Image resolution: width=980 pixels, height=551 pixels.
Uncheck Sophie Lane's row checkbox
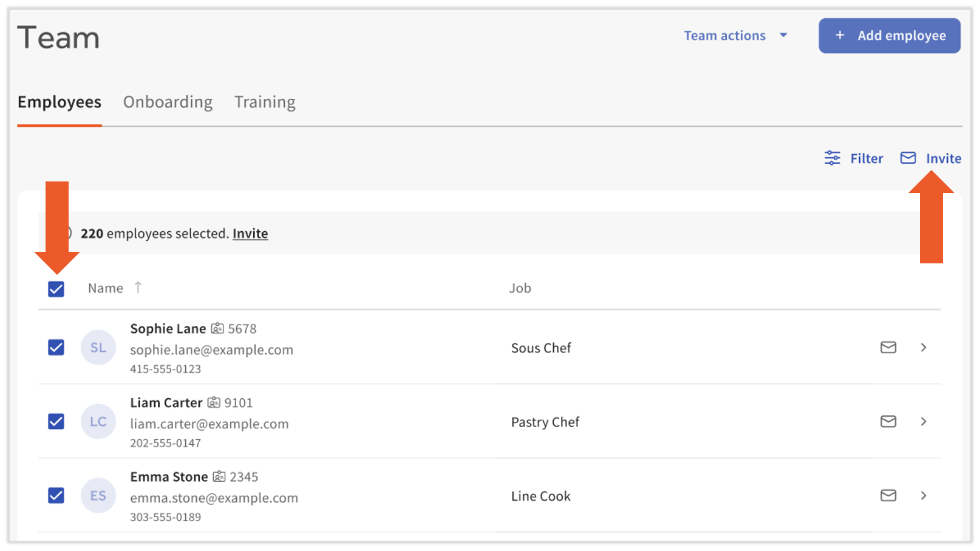[56, 347]
